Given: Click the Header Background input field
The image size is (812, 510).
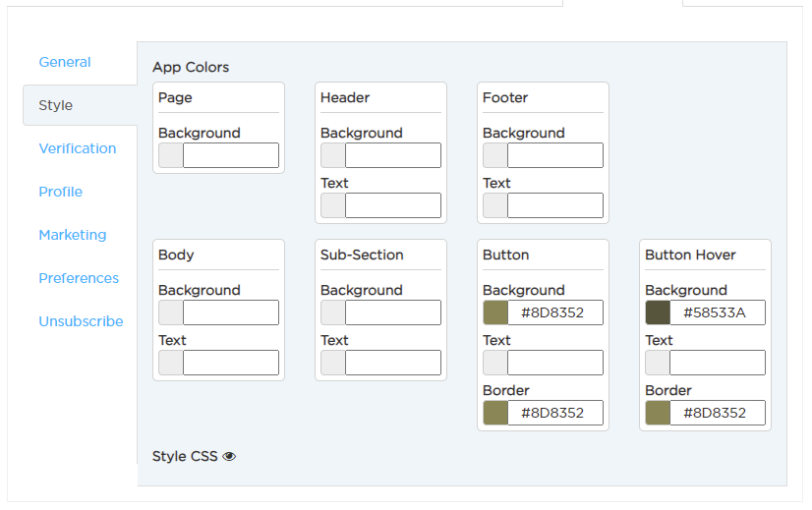Looking at the screenshot, I should click(393, 155).
